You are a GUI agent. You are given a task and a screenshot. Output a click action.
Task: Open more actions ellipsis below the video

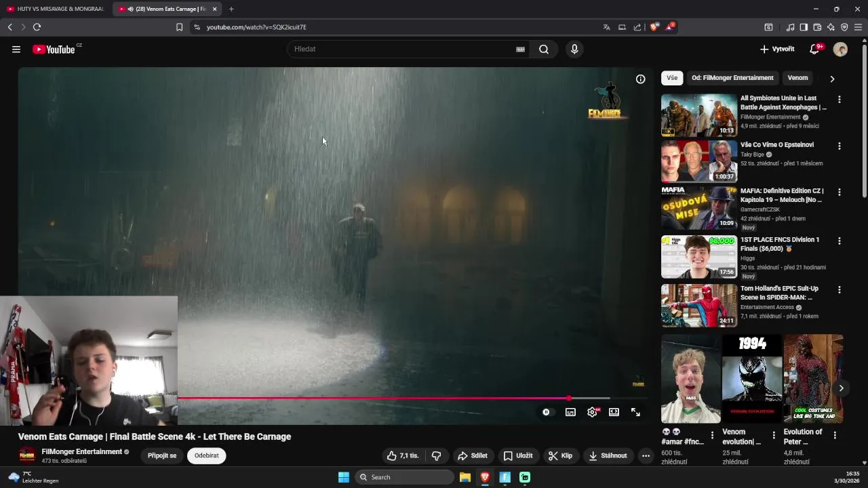click(x=646, y=455)
